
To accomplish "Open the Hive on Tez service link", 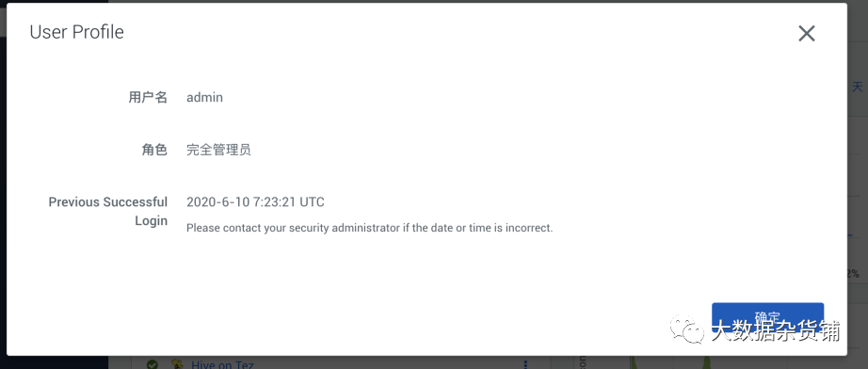I will pos(222,364).
